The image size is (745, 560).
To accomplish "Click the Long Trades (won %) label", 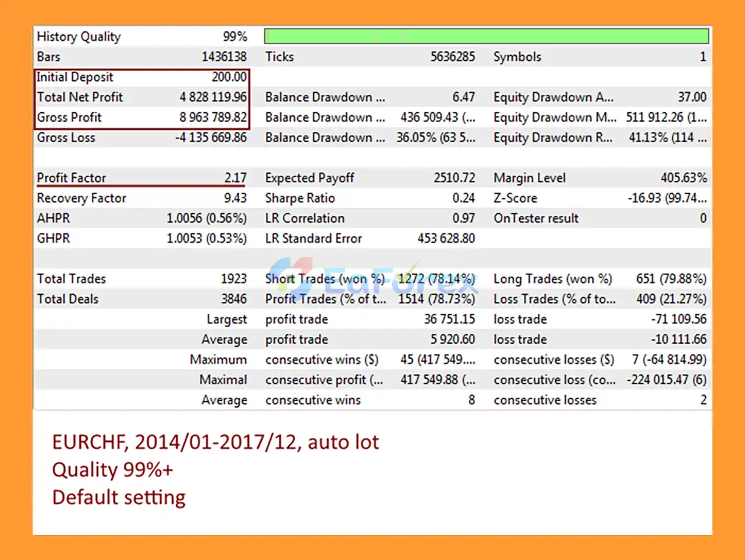I will coord(552,279).
